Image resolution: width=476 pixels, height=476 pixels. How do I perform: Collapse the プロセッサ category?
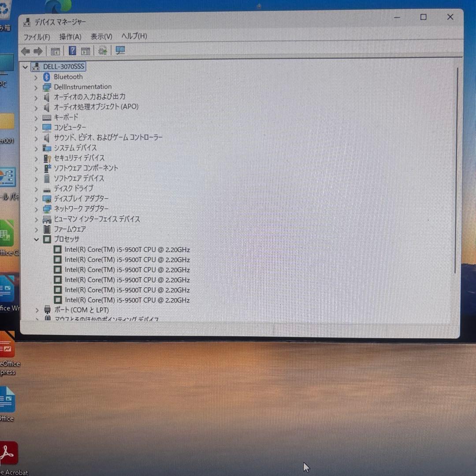coord(36,239)
